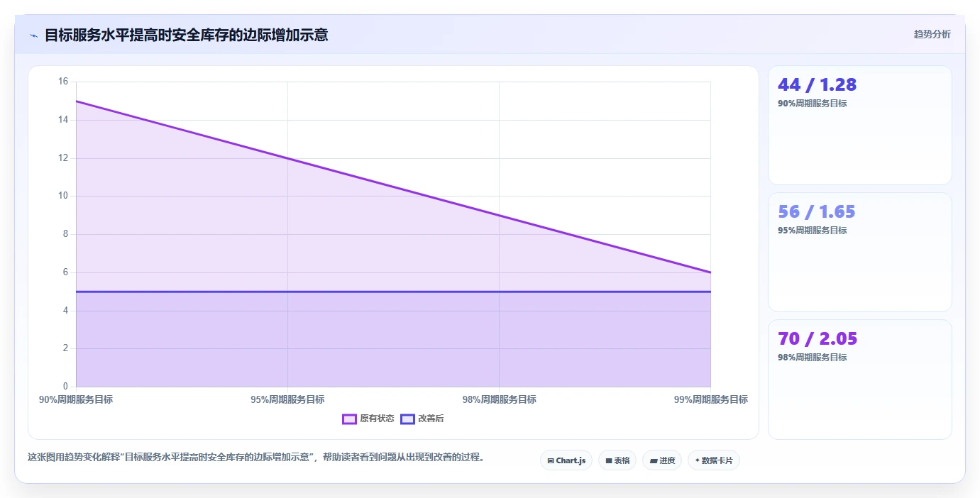Click the chart title 目标服务水平提高时安全库存的边际增加示意
Image resolution: width=980 pixels, height=498 pixels.
[187, 35]
